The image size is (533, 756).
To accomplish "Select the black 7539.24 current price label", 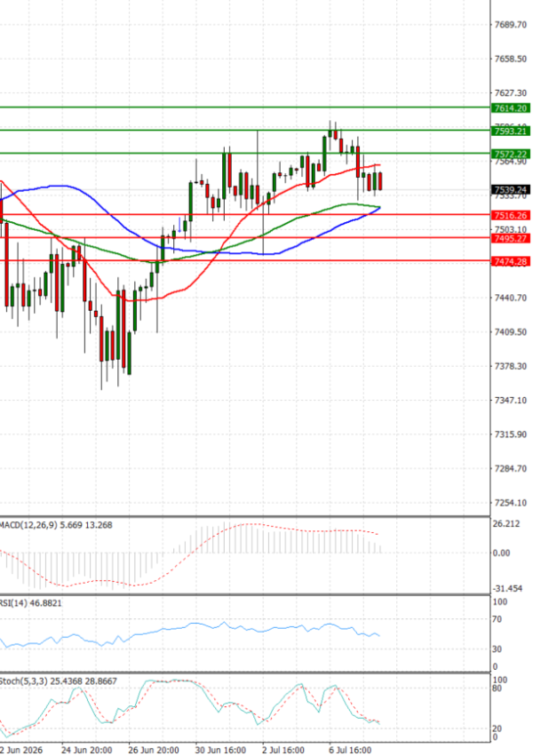I will pos(511,189).
